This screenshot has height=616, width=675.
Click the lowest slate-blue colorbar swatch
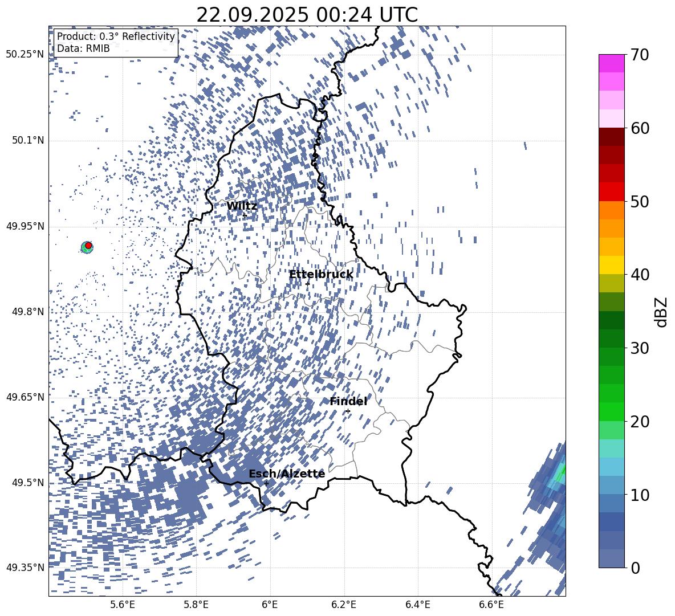[611, 558]
